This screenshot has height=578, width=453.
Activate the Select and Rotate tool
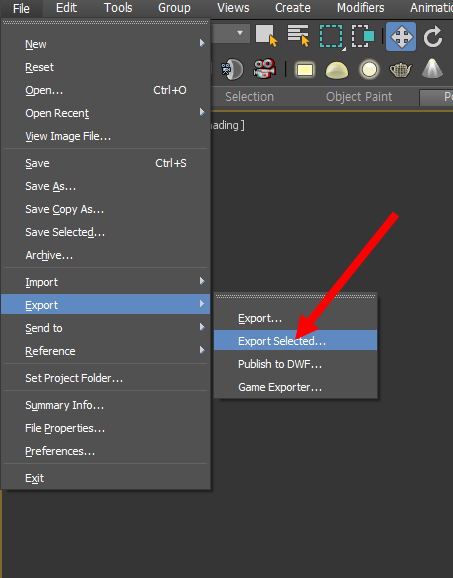433,36
